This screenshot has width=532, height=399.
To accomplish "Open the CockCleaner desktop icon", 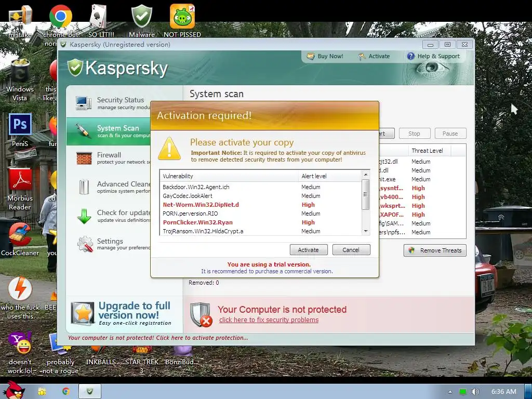I will [x=20, y=234].
